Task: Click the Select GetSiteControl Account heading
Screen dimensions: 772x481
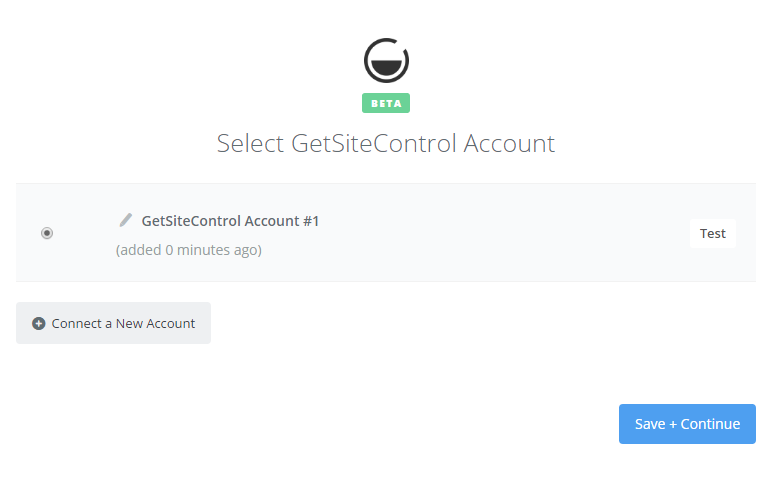Action: [x=386, y=143]
